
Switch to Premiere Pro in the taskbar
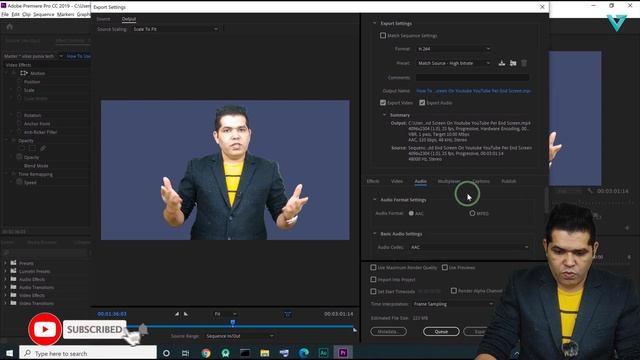coord(343,353)
